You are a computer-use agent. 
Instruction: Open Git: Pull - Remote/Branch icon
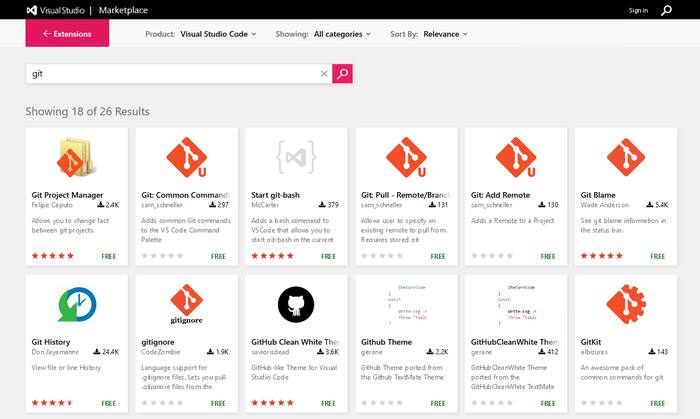pyautogui.click(x=406, y=157)
